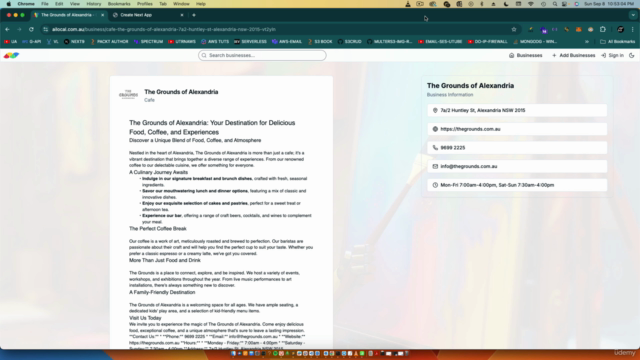Viewport: 640px width, 360px height.
Task: Open the https://thegrounds.com.au website row
Action: [517, 129]
